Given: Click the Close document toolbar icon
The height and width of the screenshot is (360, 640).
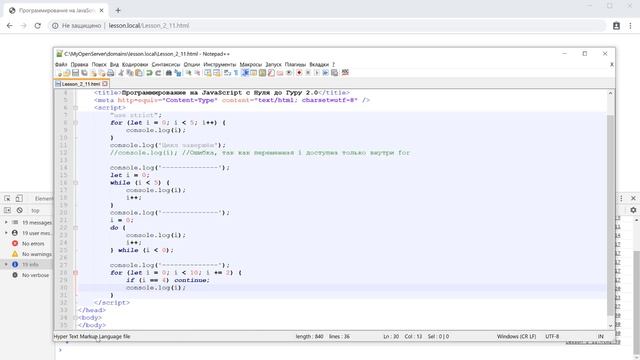Looking at the screenshot, I should tap(93, 73).
